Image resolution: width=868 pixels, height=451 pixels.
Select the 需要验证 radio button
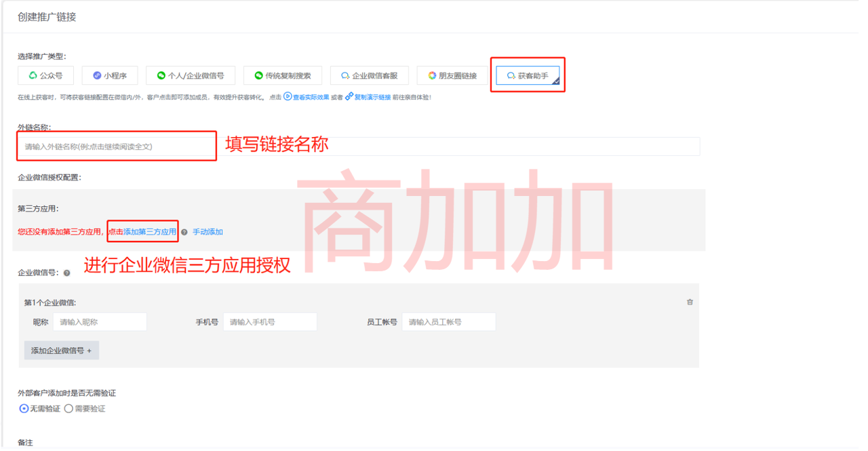pyautogui.click(x=68, y=408)
